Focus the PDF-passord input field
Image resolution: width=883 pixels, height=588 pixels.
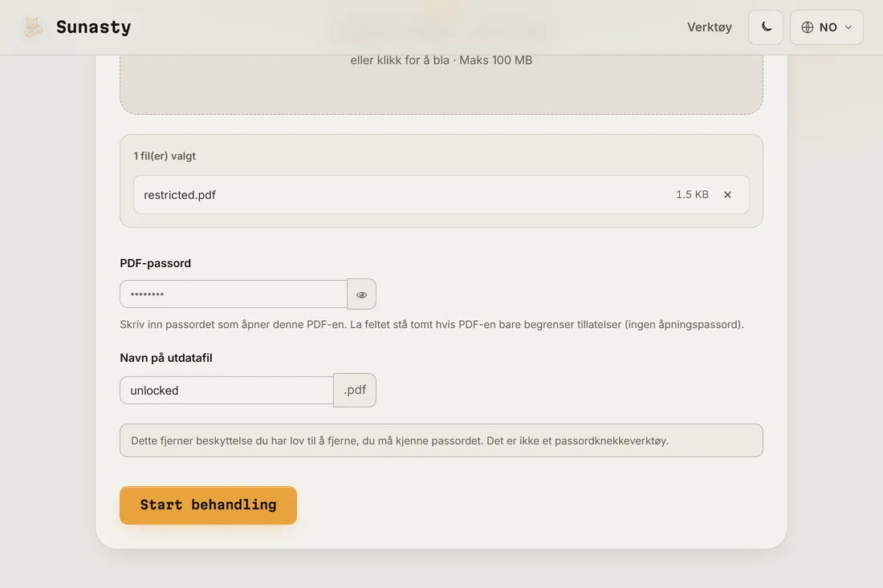click(234, 294)
